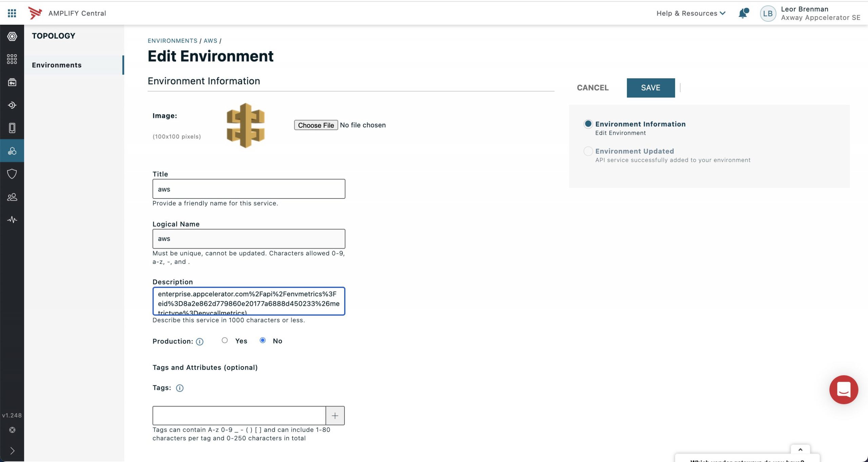The height and width of the screenshot is (462, 868).
Task: Click the settings gear below version number
Action: point(12,430)
